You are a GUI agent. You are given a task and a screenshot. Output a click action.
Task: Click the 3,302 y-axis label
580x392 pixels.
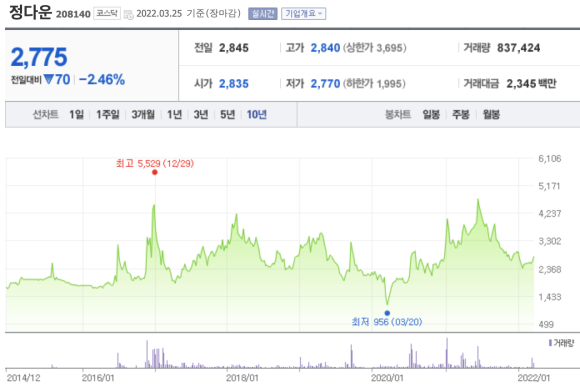coord(550,241)
